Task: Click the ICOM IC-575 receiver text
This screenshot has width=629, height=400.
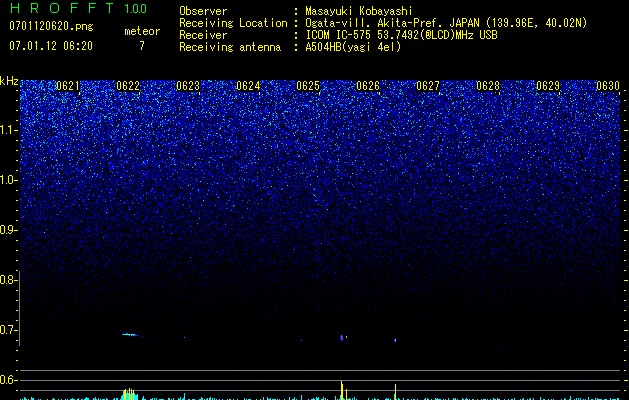Action: coord(401,35)
